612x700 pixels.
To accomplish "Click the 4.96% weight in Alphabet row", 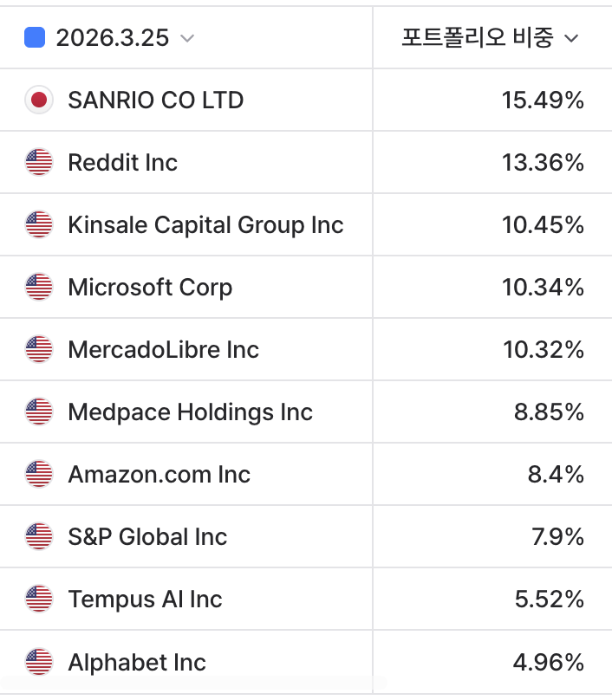I will pos(548,662).
